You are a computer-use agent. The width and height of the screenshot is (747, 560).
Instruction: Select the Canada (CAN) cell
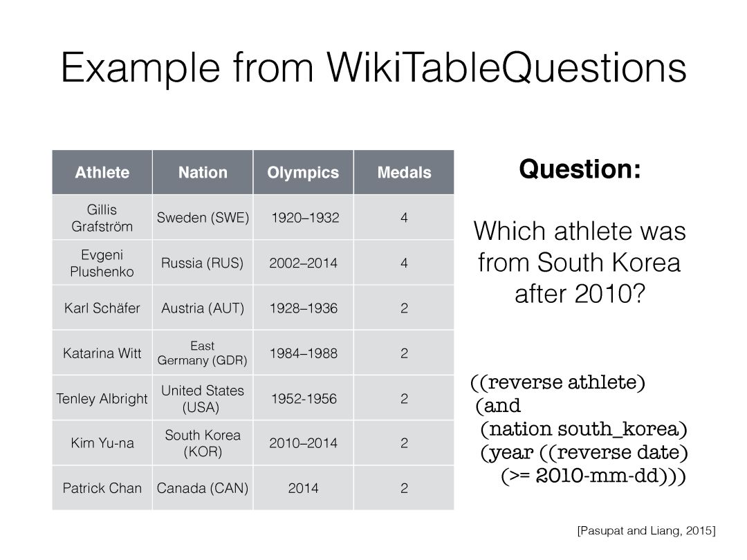[x=203, y=488]
